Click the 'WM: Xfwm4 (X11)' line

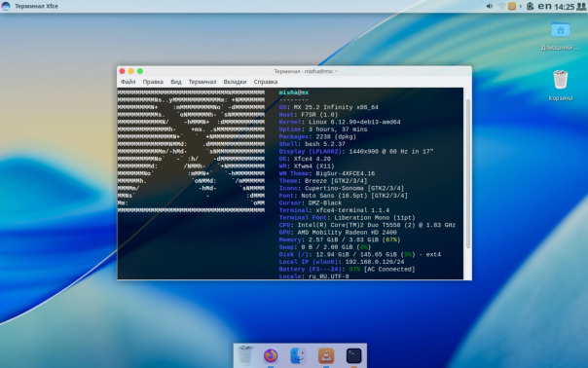tap(307, 166)
